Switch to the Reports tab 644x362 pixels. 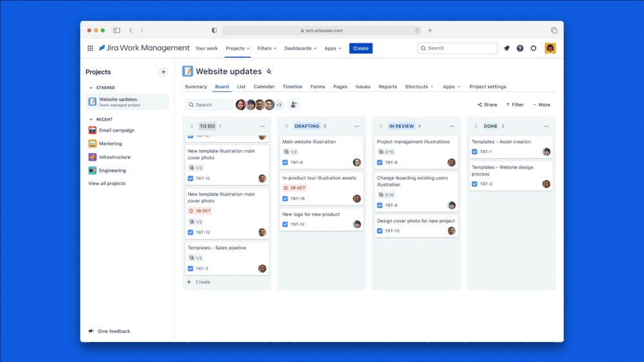[387, 86]
